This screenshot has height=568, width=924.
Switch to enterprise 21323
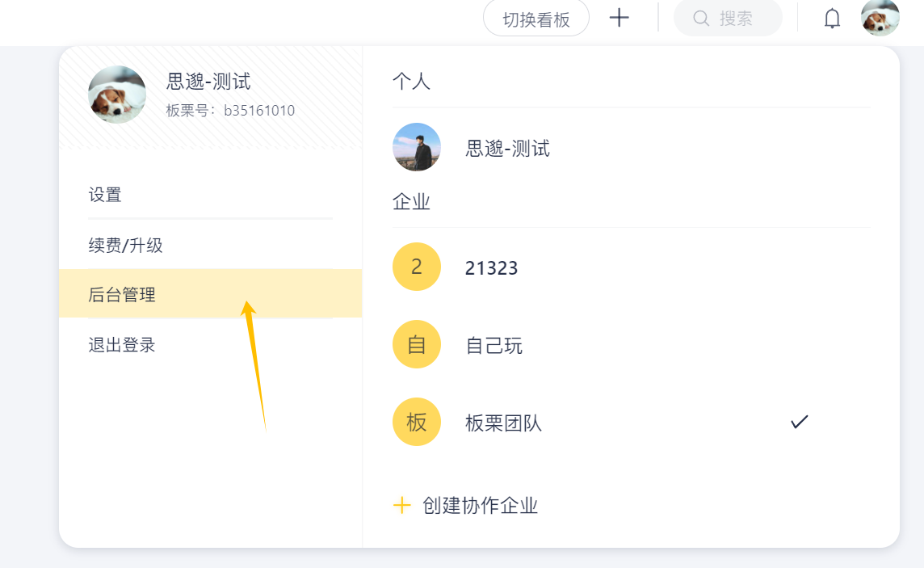(491, 268)
